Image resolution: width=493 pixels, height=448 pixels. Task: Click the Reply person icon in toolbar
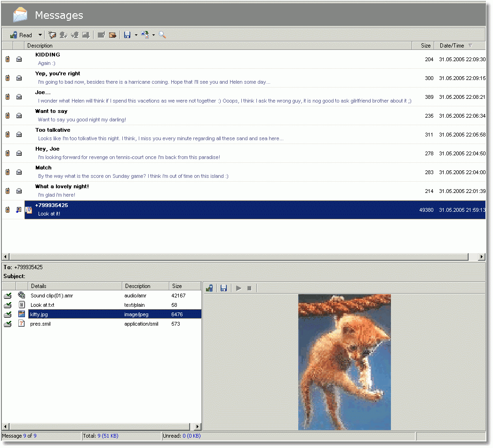point(64,35)
